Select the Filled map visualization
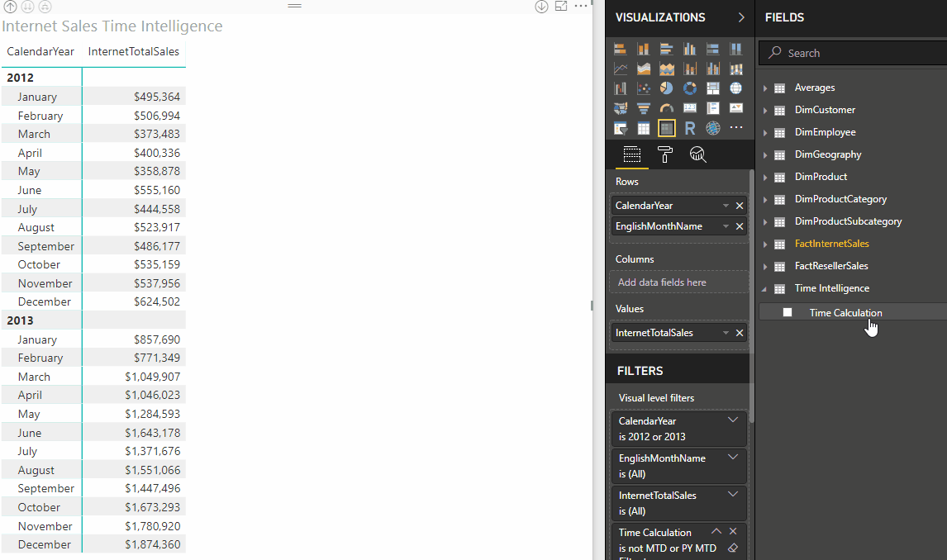Viewport: 947px width, 560px height. [x=621, y=109]
